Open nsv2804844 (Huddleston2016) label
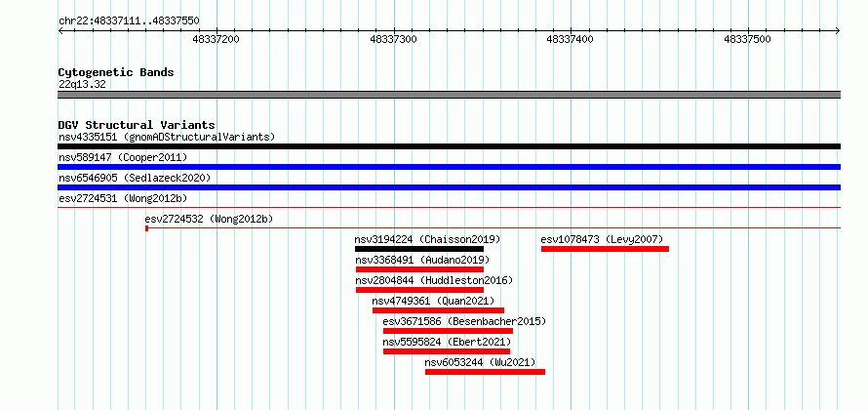The image size is (868, 410). coord(434,280)
